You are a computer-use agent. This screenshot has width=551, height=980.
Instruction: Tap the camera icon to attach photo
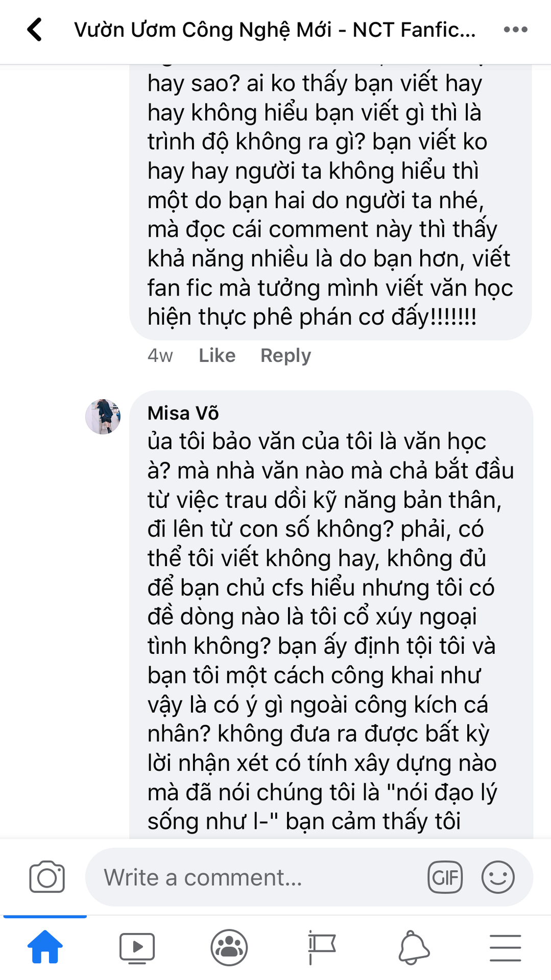click(47, 877)
